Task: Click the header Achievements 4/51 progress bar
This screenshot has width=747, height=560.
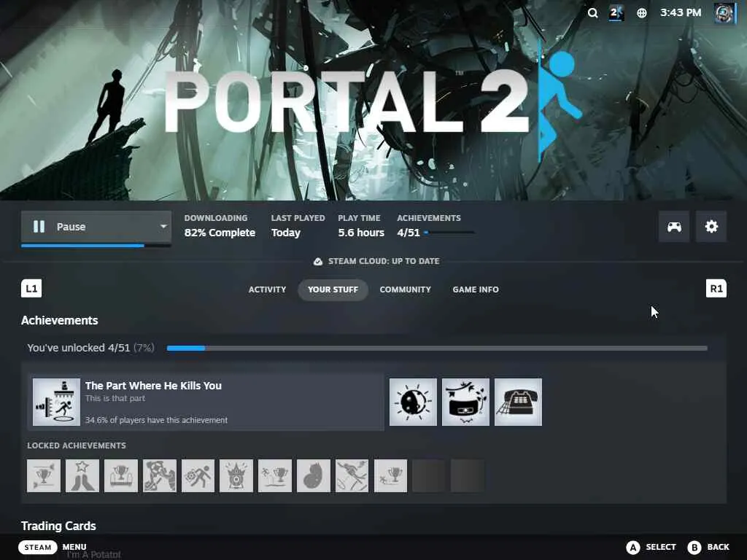Action: coord(449,233)
